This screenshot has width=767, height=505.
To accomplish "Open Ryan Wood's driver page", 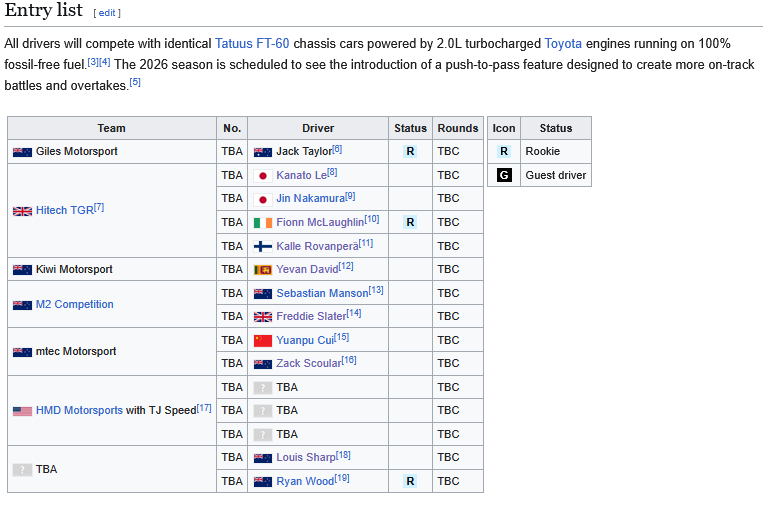I will [x=305, y=481].
